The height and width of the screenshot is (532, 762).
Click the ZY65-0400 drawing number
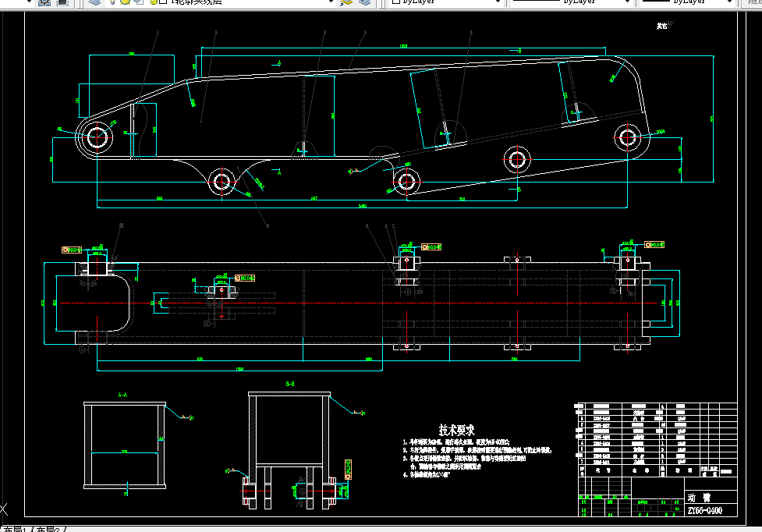click(x=704, y=511)
